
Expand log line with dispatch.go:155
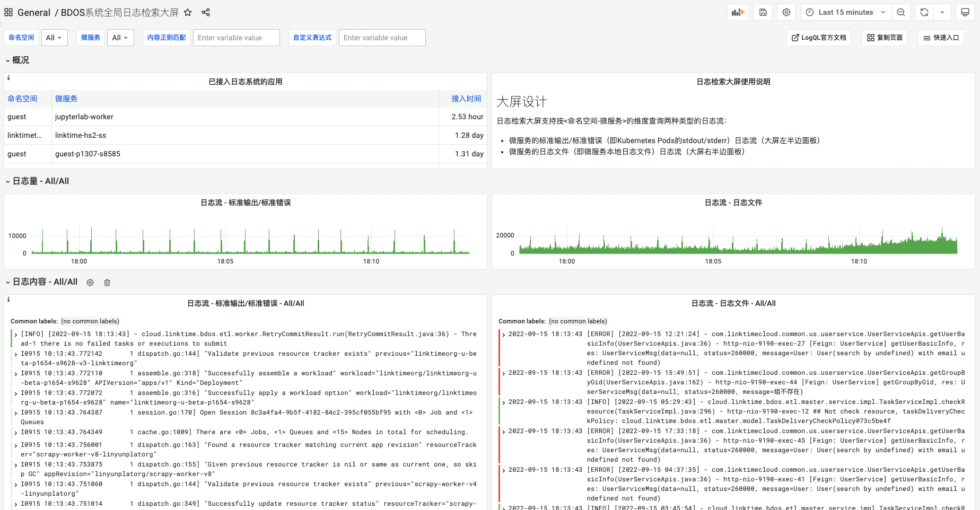(16, 465)
